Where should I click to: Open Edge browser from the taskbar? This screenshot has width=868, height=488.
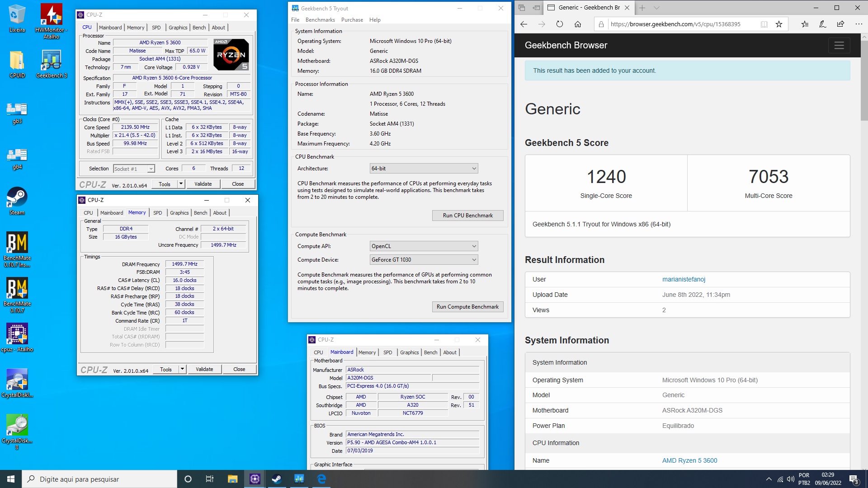(x=322, y=479)
